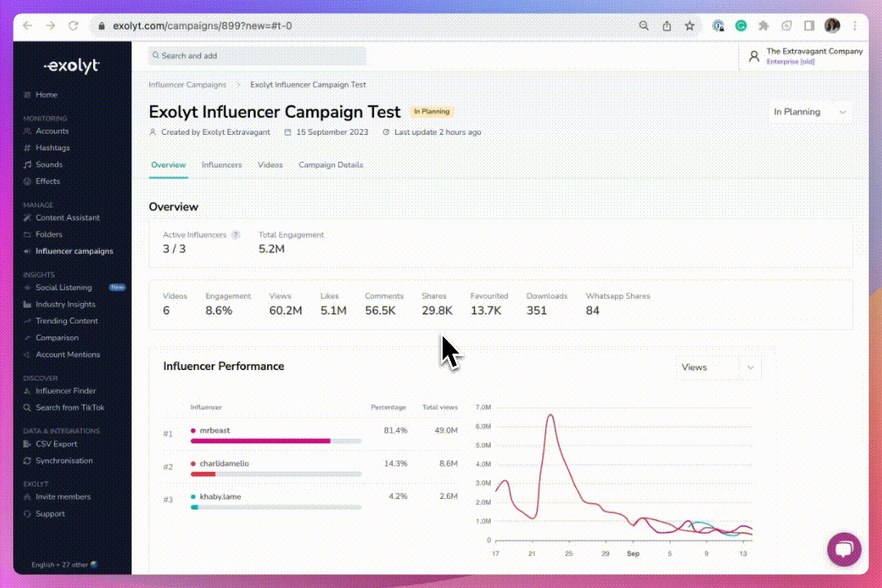This screenshot has width=882, height=588.
Task: Select the mrbeast influencer row
Action: (215, 430)
